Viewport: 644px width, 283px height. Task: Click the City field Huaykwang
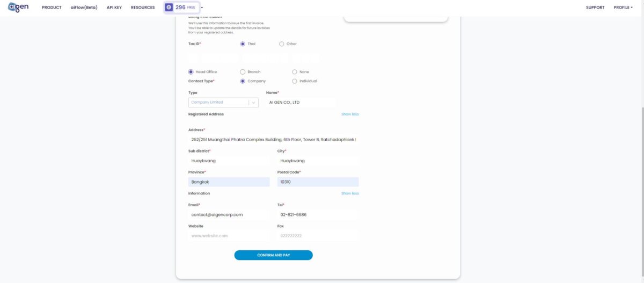(318, 161)
